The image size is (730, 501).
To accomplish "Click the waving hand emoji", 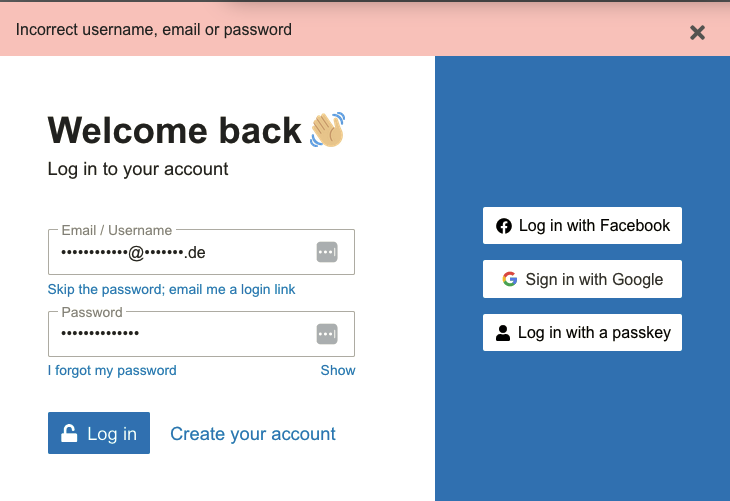I will click(327, 130).
